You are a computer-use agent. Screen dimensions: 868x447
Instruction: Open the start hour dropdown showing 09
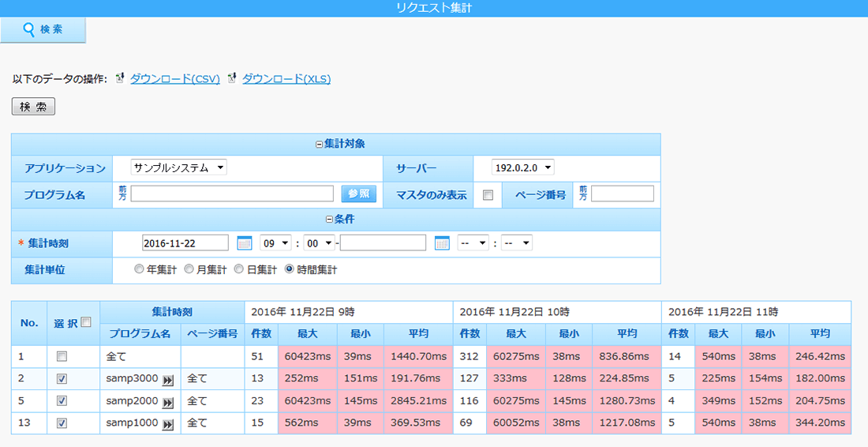(275, 243)
